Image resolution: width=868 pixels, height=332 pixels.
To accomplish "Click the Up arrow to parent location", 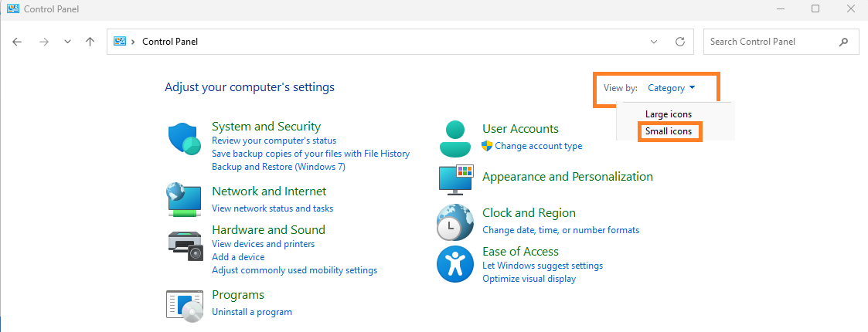I will [x=90, y=42].
